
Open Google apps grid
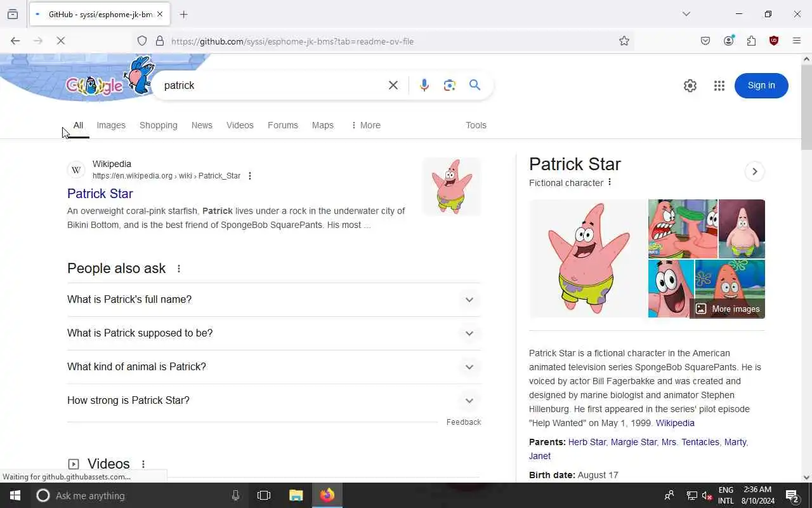(x=719, y=86)
